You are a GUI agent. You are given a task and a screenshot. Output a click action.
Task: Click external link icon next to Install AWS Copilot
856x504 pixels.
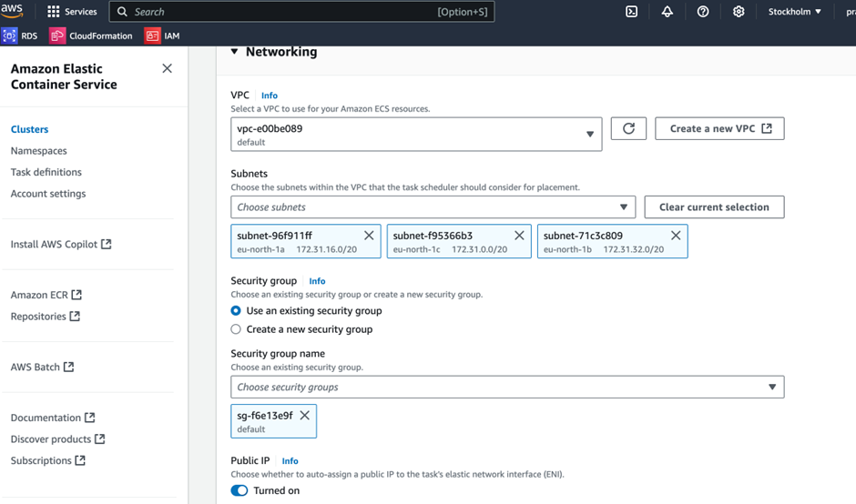click(107, 244)
